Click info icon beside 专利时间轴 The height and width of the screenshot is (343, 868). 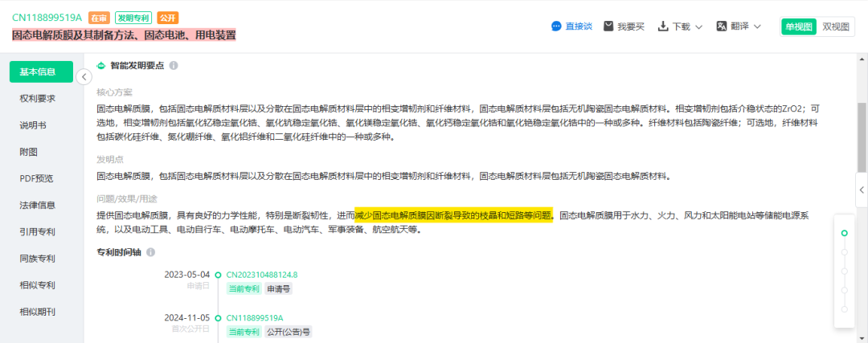click(x=150, y=252)
